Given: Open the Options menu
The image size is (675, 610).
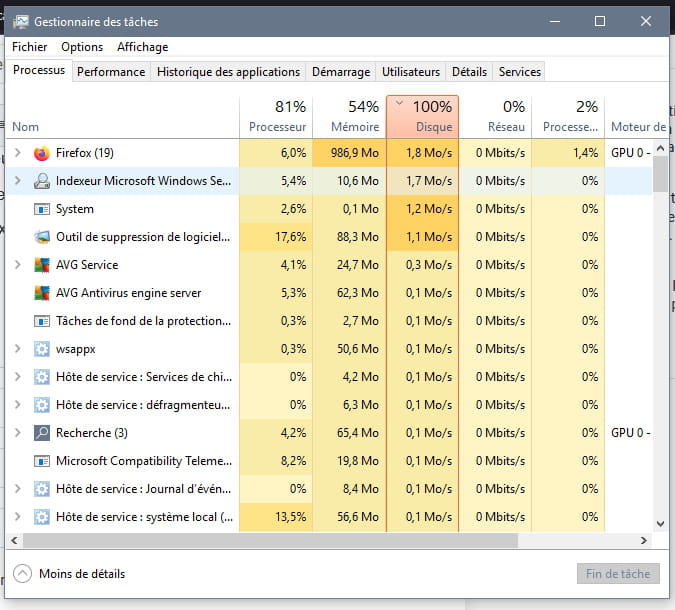Looking at the screenshot, I should coord(82,47).
